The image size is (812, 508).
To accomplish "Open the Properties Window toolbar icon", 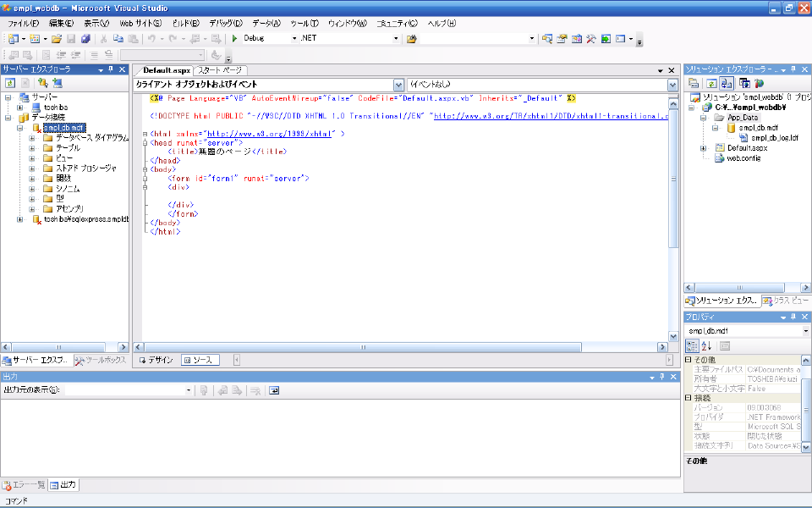I will tap(562, 38).
